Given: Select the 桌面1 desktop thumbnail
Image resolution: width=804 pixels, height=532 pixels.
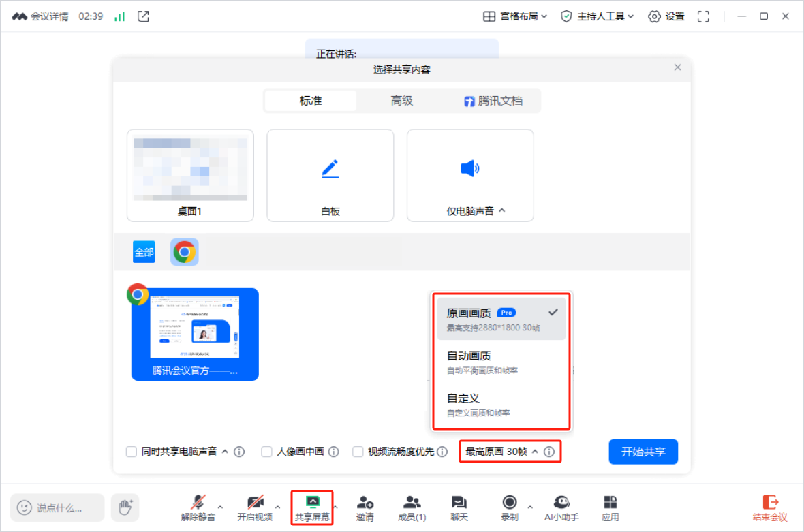Looking at the screenshot, I should 190,175.
